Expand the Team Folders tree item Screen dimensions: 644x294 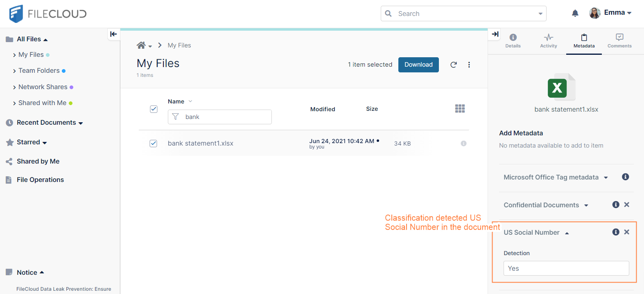point(15,71)
